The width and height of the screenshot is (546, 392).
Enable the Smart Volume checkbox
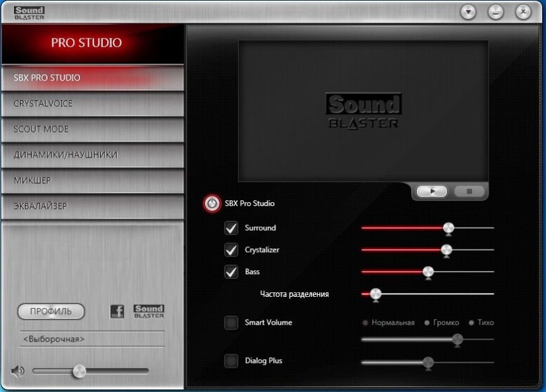point(231,323)
